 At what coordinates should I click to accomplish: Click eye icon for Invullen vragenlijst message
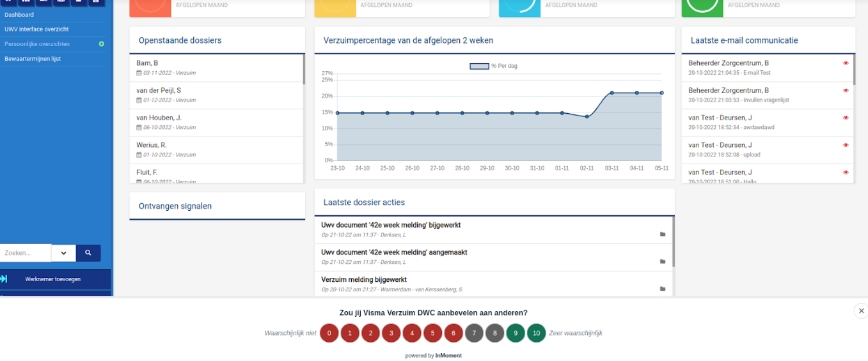(x=846, y=91)
